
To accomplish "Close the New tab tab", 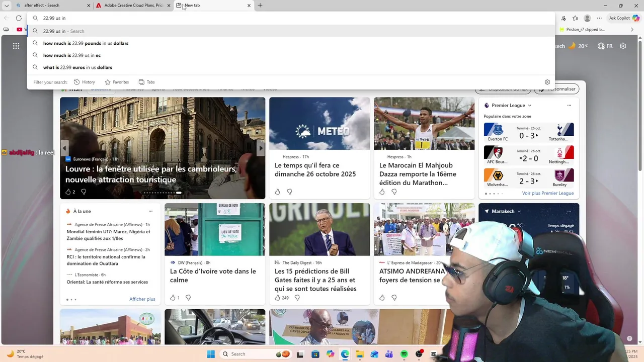I will (x=249, y=6).
